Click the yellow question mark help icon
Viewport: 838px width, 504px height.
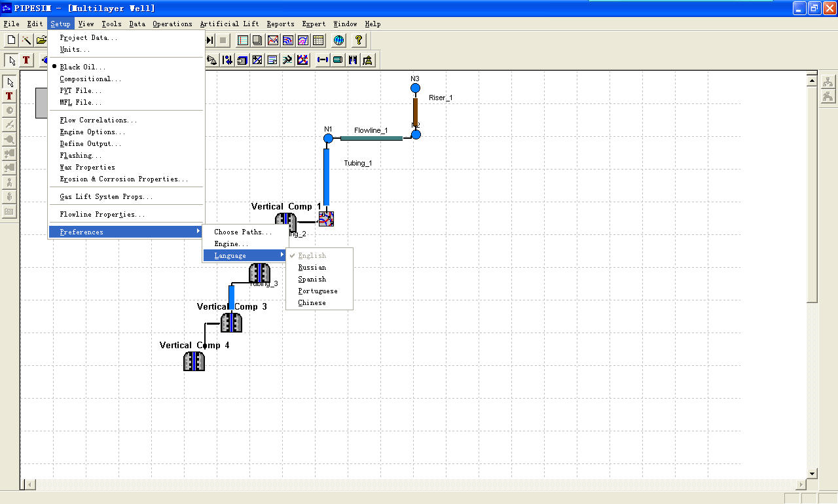(x=359, y=41)
